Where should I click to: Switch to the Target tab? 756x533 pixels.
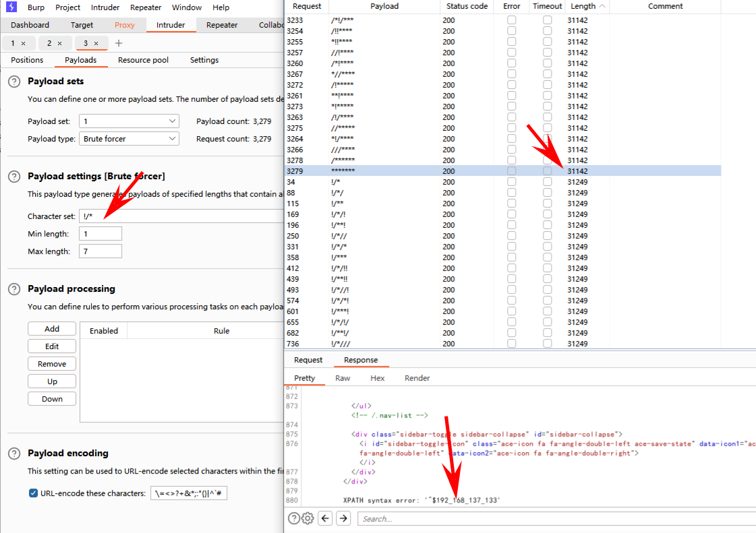82,25
